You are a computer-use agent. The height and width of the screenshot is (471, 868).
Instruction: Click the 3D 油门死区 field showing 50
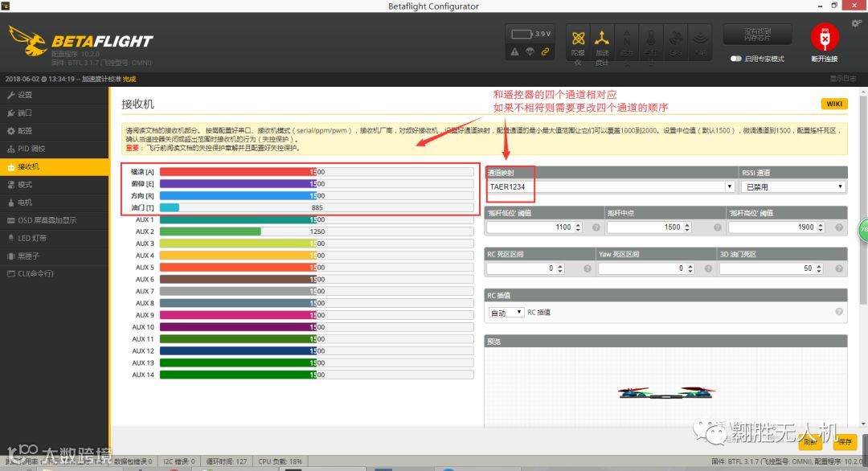click(772, 268)
